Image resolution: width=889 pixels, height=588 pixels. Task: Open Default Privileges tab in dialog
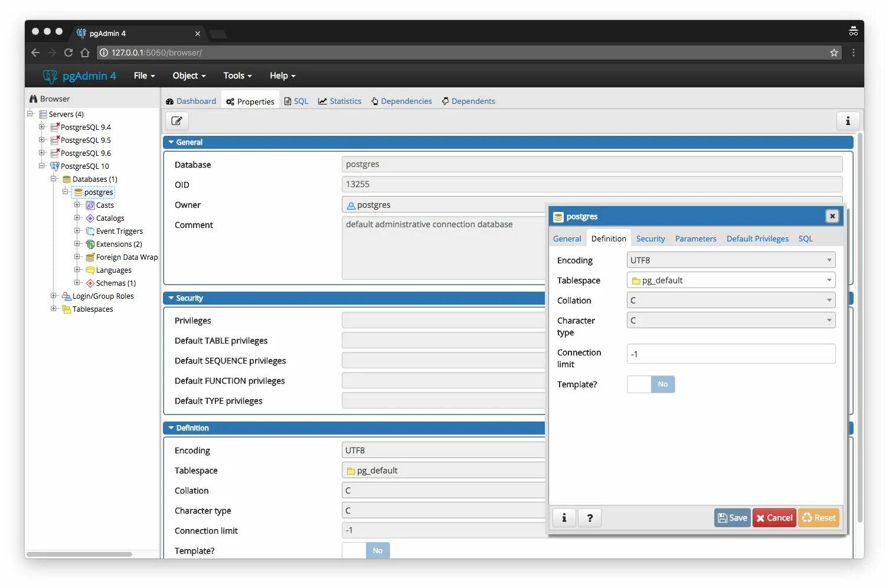[757, 239]
